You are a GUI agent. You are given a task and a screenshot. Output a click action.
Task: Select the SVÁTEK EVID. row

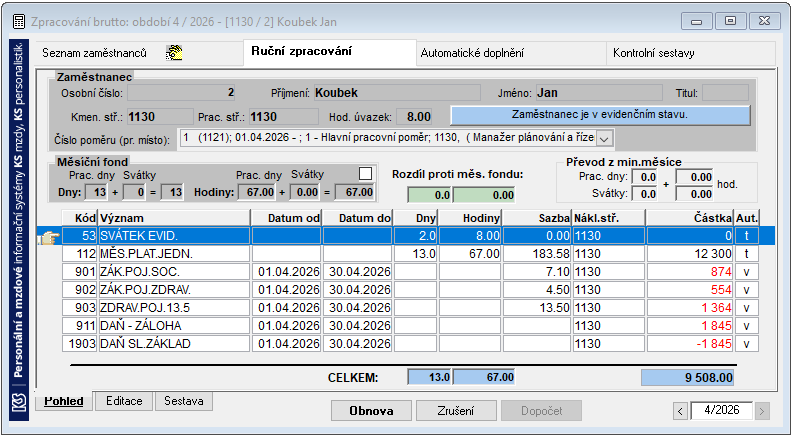(x=410, y=236)
